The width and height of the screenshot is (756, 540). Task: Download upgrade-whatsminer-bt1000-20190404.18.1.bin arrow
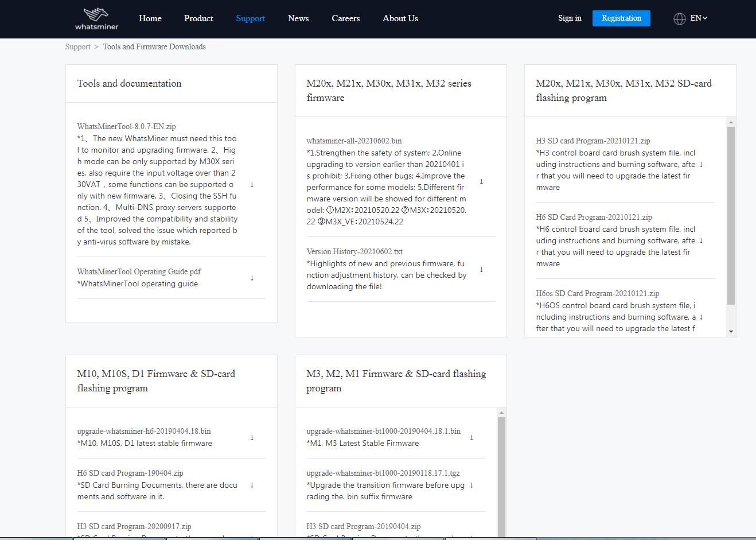pyautogui.click(x=471, y=437)
